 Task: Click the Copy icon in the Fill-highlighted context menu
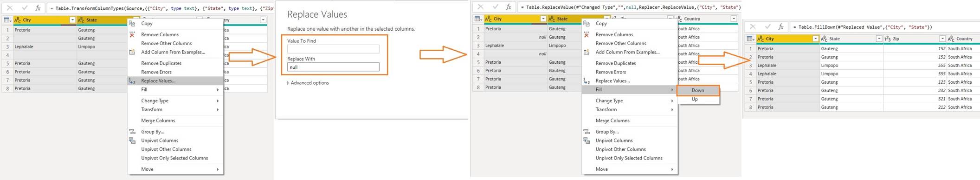587,23
